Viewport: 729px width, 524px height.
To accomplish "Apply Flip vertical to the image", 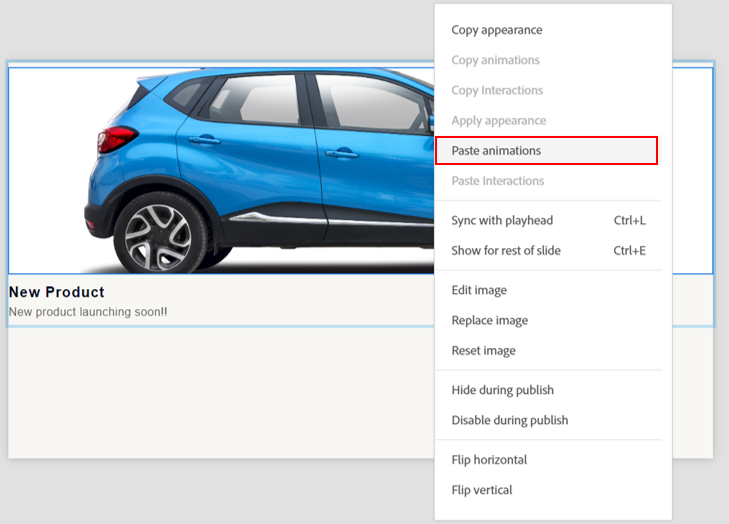I will click(481, 490).
